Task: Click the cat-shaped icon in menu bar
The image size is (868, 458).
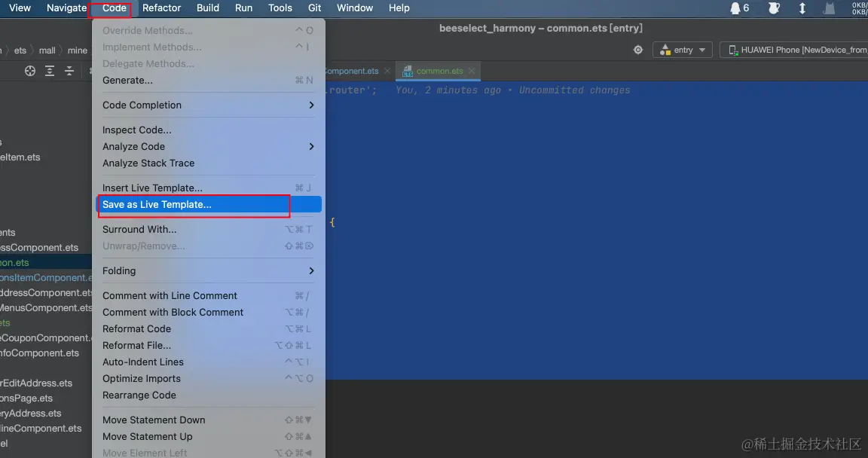Action: (x=830, y=8)
